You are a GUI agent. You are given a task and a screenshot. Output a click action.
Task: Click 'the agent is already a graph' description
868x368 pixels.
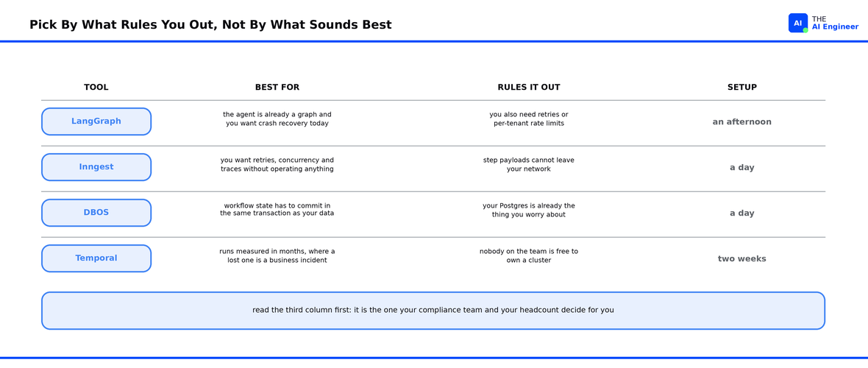click(277, 118)
